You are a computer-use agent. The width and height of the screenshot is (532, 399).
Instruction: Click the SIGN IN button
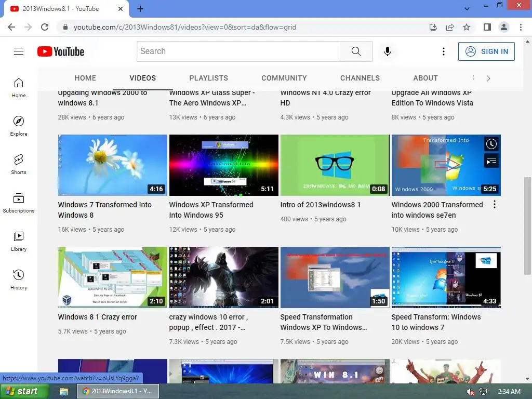(x=486, y=51)
